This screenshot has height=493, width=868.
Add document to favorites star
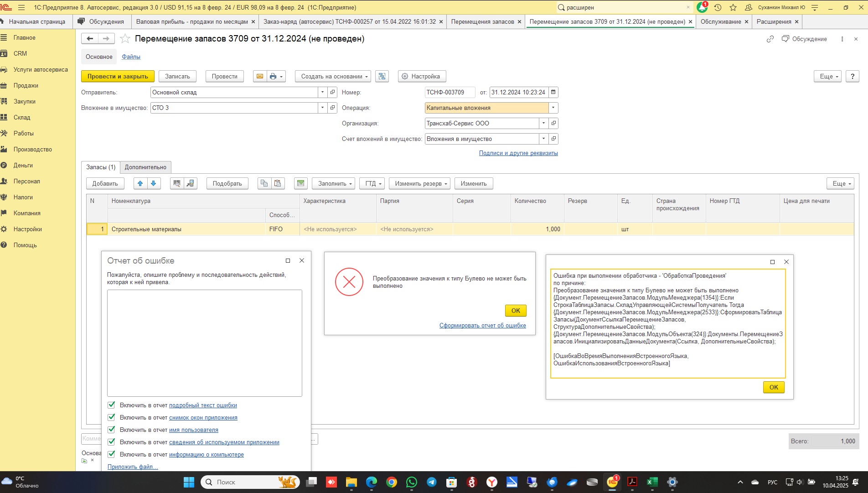(125, 39)
